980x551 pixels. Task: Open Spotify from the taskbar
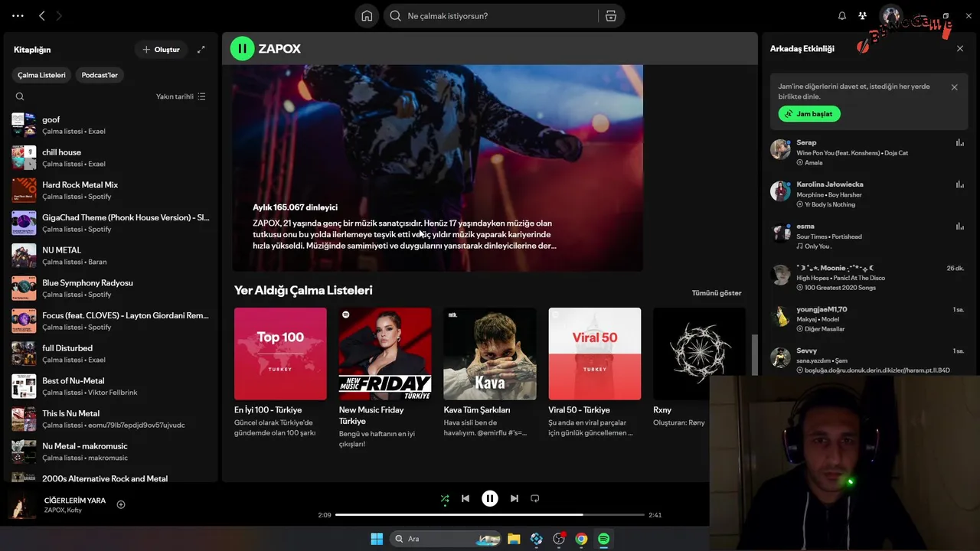coord(603,539)
